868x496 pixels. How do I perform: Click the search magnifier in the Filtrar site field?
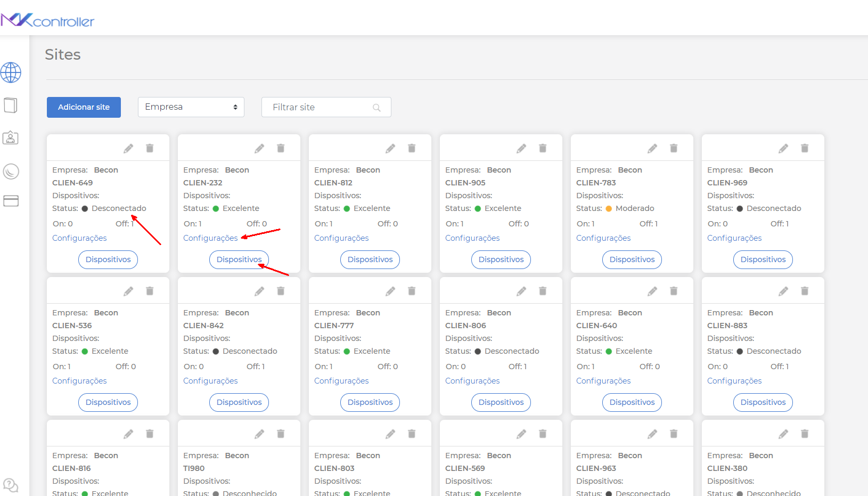pos(376,107)
